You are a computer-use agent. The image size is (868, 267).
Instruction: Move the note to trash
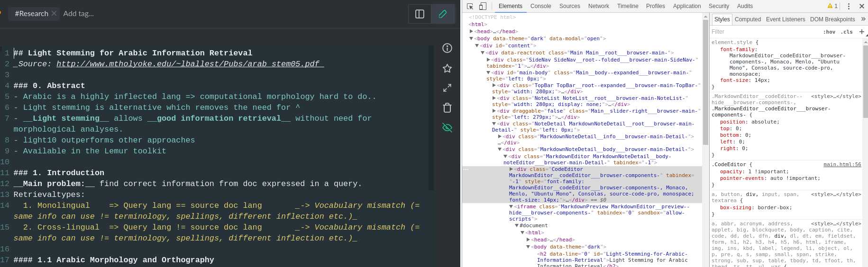click(447, 108)
